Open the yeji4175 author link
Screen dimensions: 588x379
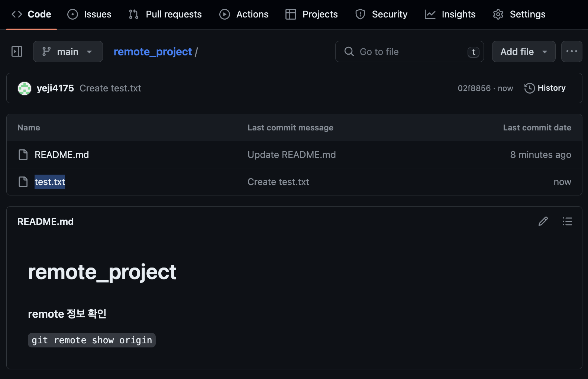coord(55,88)
